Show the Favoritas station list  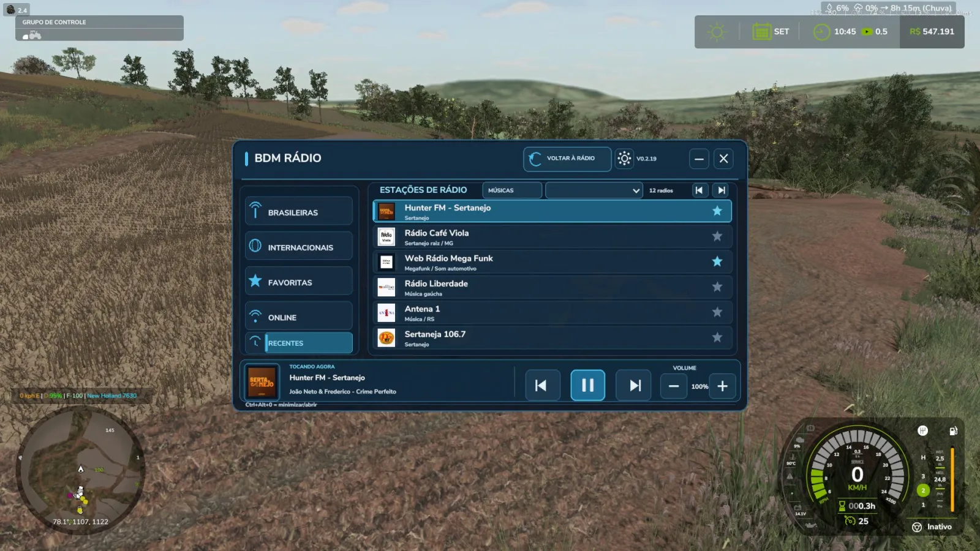[299, 281]
